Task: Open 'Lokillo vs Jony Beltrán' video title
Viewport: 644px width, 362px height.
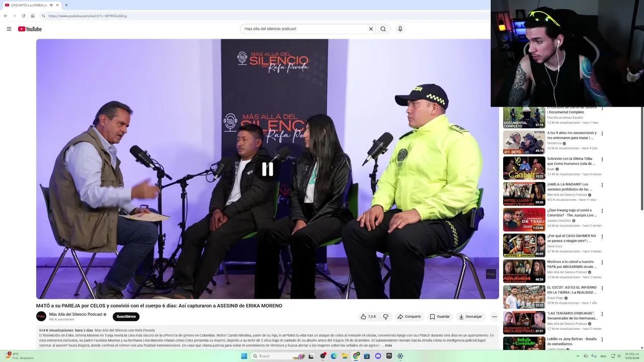Action: pyautogui.click(x=572, y=341)
